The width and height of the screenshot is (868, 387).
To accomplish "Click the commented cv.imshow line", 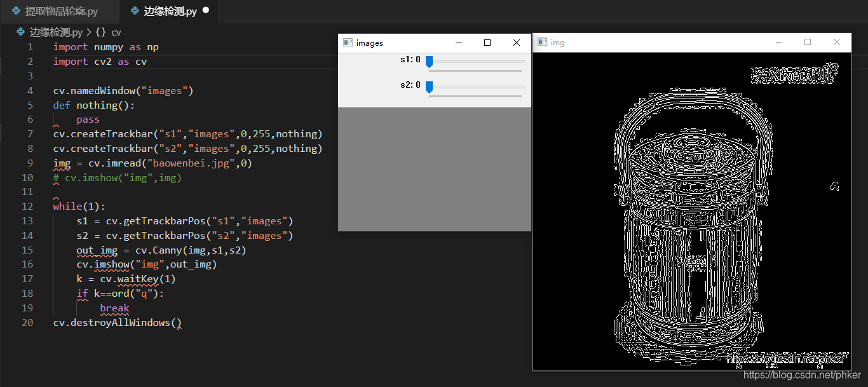I will tap(118, 178).
